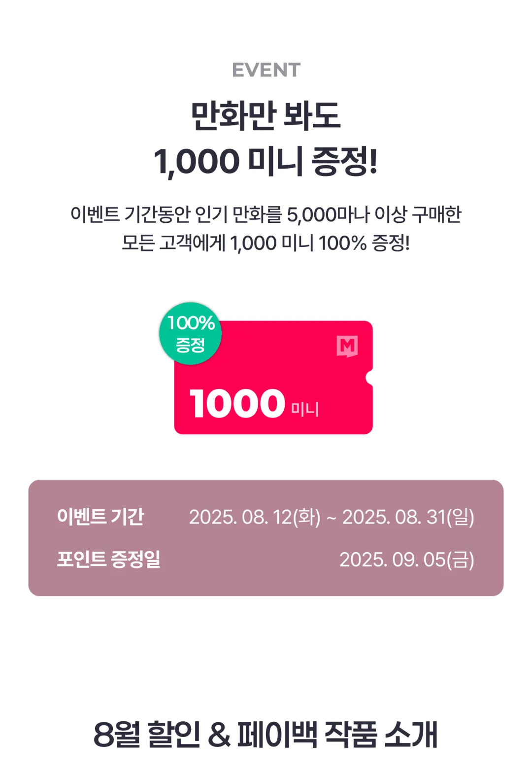This screenshot has width=532, height=775.
Task: Click the 2025. 08. 31(일) end date
Action: coord(408,517)
